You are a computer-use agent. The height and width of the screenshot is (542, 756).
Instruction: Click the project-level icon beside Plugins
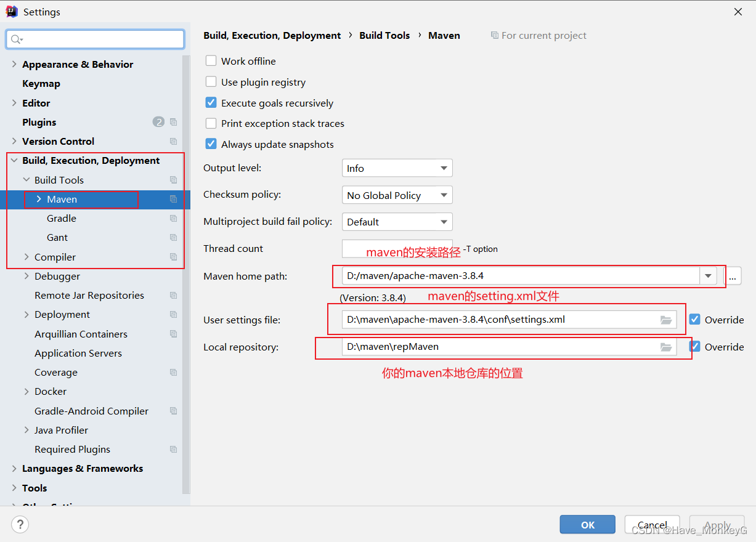pyautogui.click(x=173, y=122)
